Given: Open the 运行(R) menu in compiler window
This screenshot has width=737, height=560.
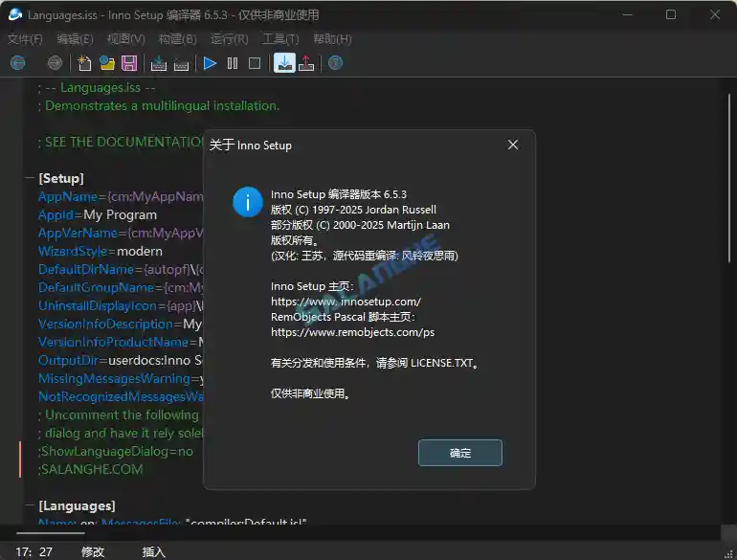Looking at the screenshot, I should [x=230, y=39].
